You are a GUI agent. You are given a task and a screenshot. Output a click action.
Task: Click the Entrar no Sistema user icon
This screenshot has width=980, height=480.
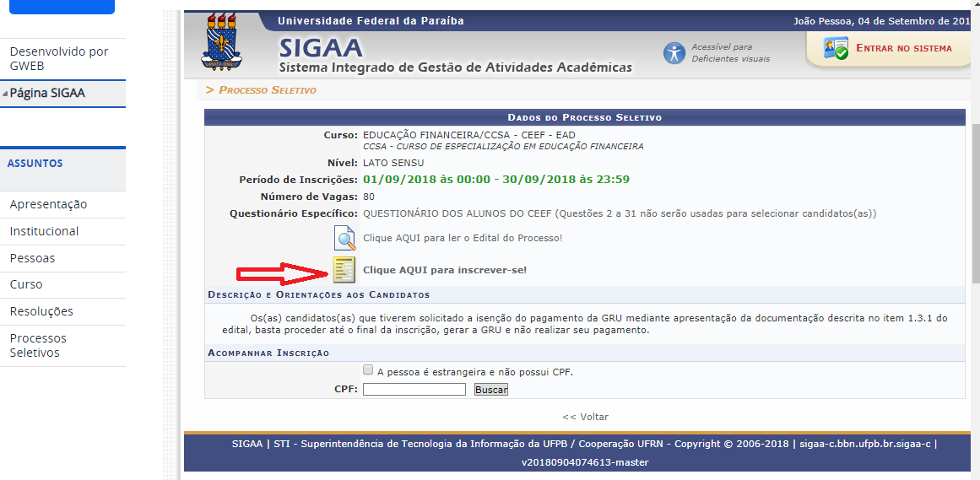tap(836, 49)
